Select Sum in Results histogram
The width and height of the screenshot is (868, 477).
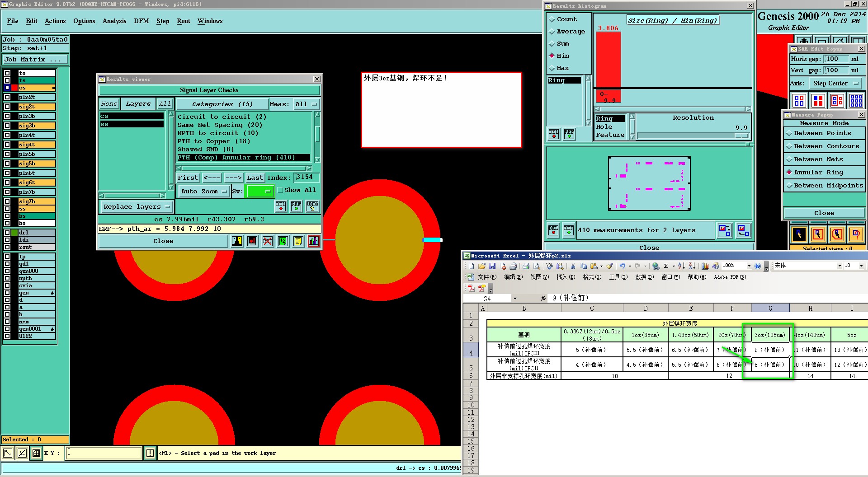[x=559, y=44]
